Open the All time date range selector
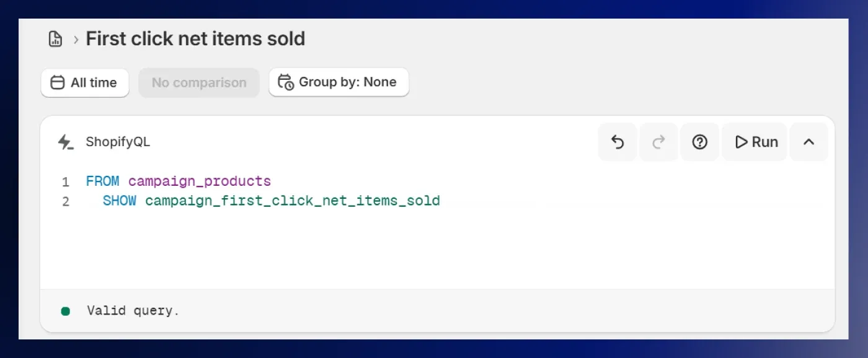868x358 pixels. tap(84, 82)
